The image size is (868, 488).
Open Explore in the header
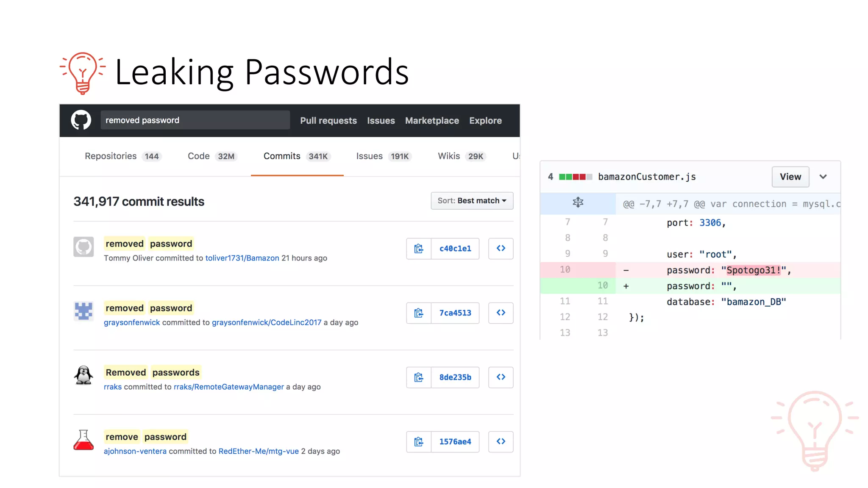pos(485,121)
